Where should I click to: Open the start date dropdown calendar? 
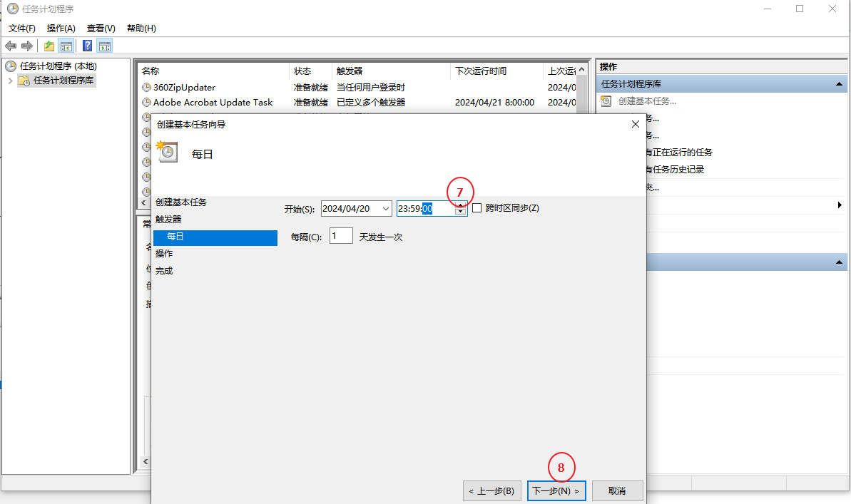(385, 209)
